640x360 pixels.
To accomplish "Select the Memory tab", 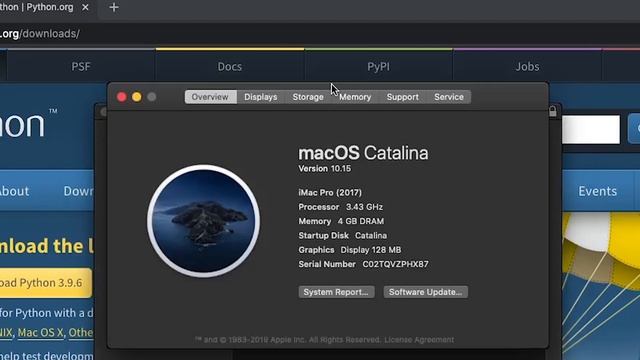I will coord(355,97).
